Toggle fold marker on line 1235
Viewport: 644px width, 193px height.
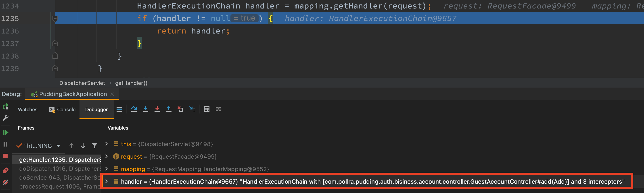click(x=55, y=19)
